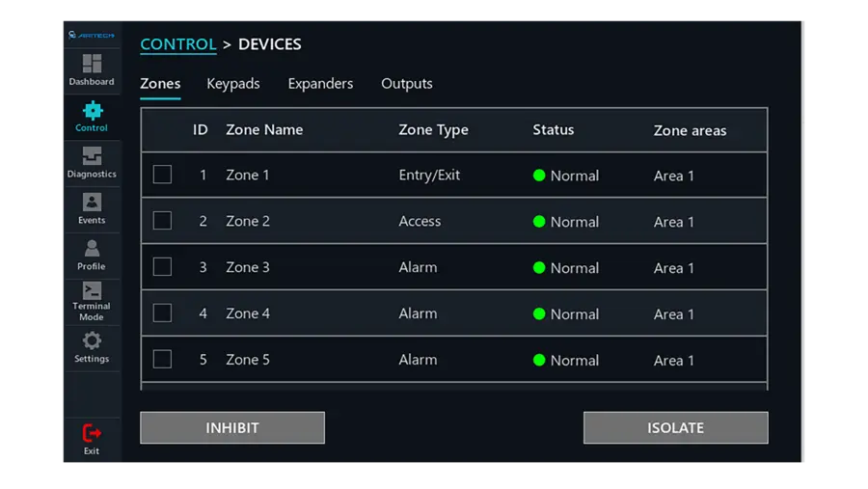Select the Zone 5 row checkbox
This screenshot has height=489, width=868.
[162, 360]
